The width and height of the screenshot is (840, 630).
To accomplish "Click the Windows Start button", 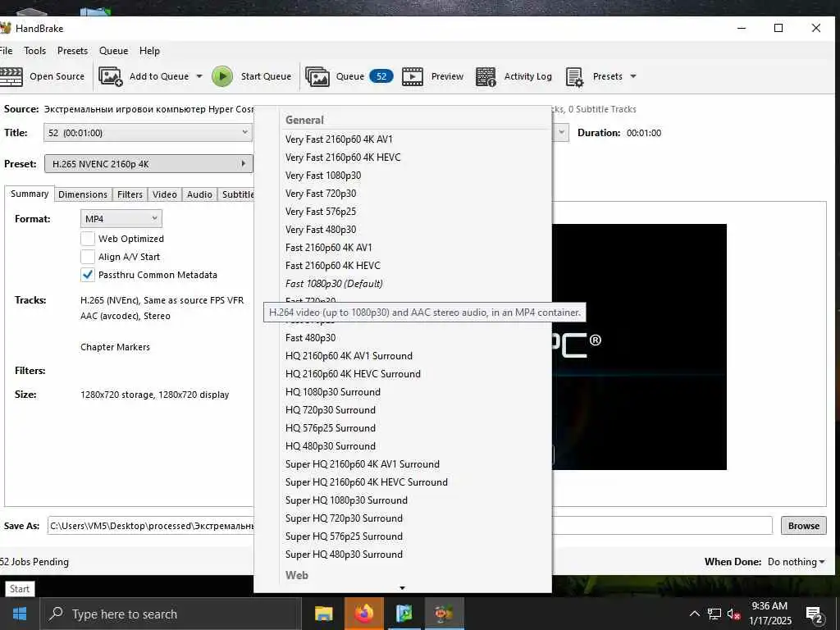I will tap(20, 614).
